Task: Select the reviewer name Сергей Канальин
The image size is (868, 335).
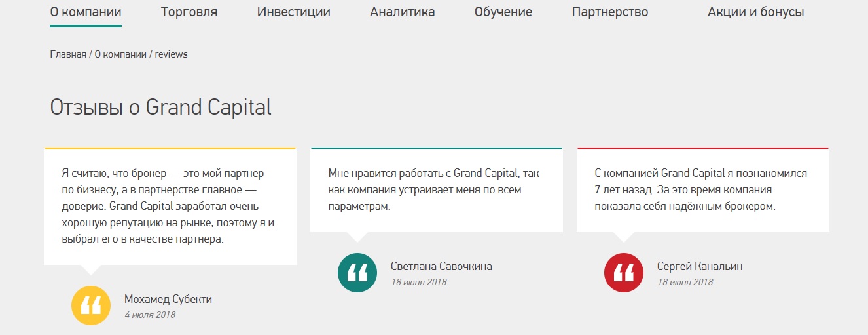Action: tap(700, 266)
